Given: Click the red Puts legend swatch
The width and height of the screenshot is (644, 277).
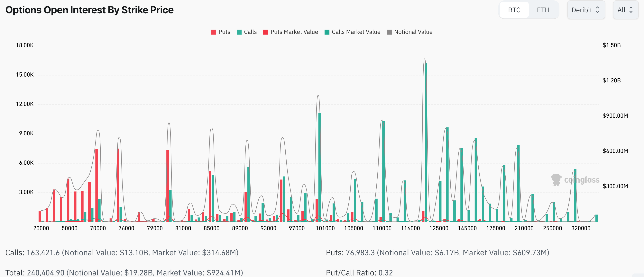Looking at the screenshot, I should [x=214, y=32].
